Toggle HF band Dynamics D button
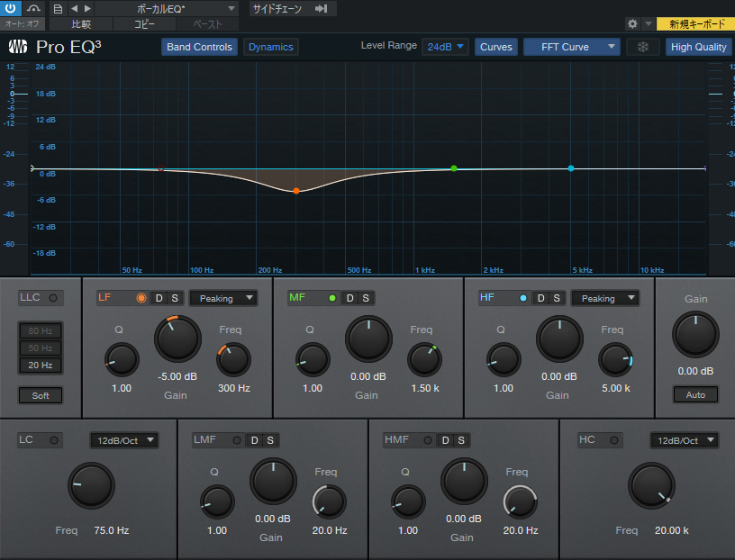The image size is (735, 560). coord(541,298)
